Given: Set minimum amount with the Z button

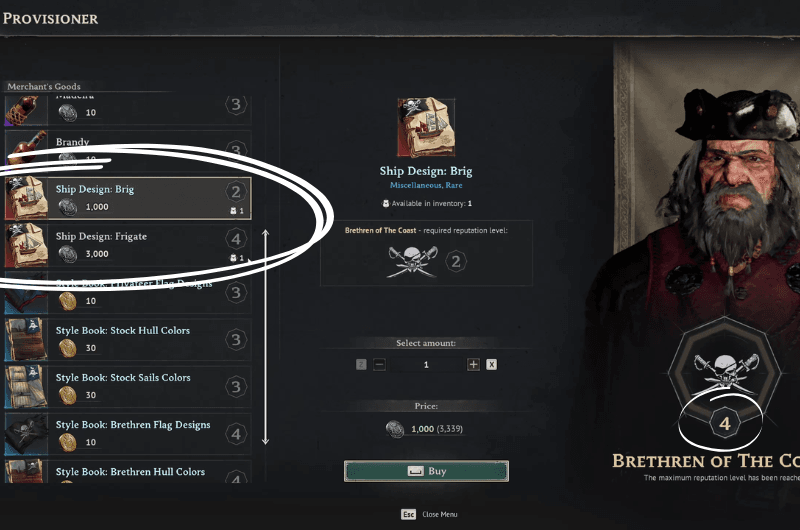Looking at the screenshot, I should click(x=361, y=364).
